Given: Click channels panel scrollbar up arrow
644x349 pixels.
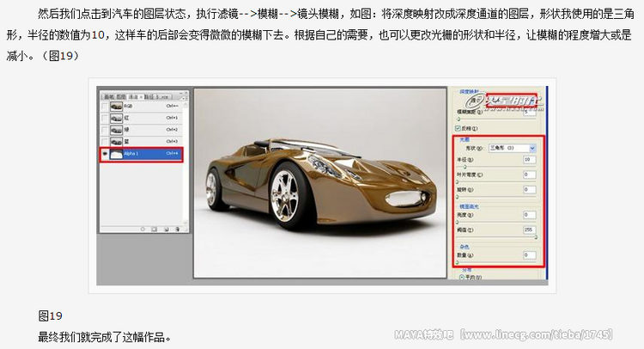Looking at the screenshot, I should (x=185, y=105).
